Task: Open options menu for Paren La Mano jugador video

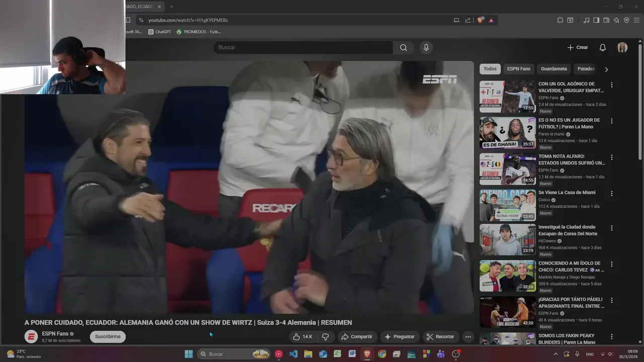Action: tap(612, 121)
